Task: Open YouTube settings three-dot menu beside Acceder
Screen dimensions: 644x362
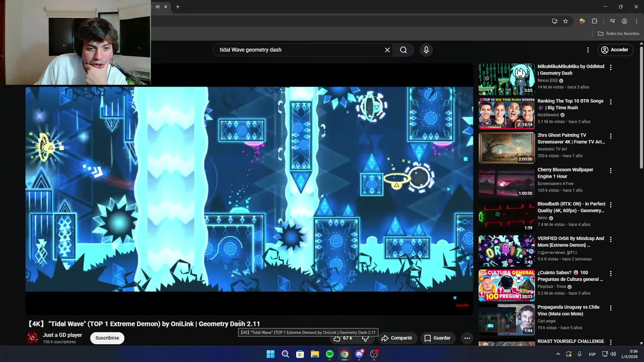Action: pos(588,50)
